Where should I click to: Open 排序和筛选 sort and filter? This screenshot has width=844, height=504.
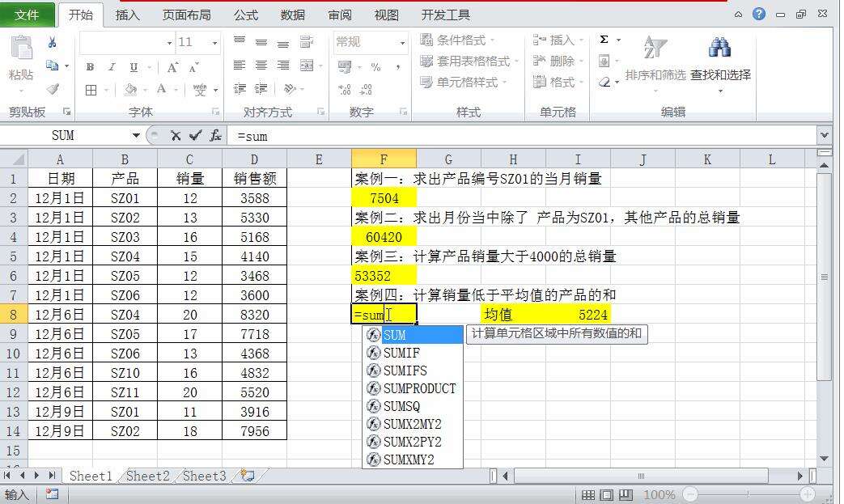click(655, 63)
